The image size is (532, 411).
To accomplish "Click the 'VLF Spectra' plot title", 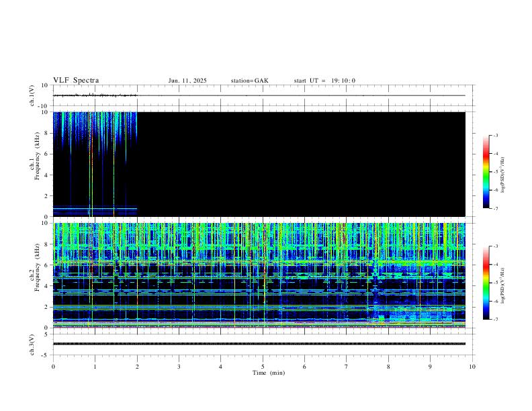I will (x=76, y=81).
